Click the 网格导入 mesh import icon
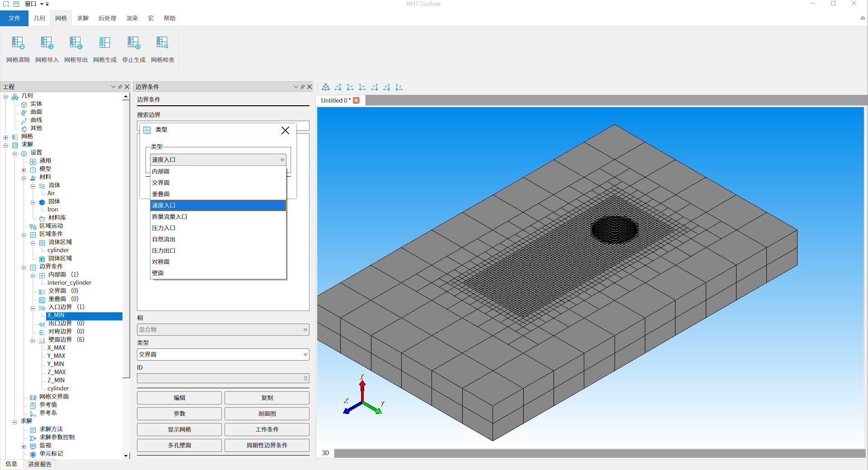 47,43
